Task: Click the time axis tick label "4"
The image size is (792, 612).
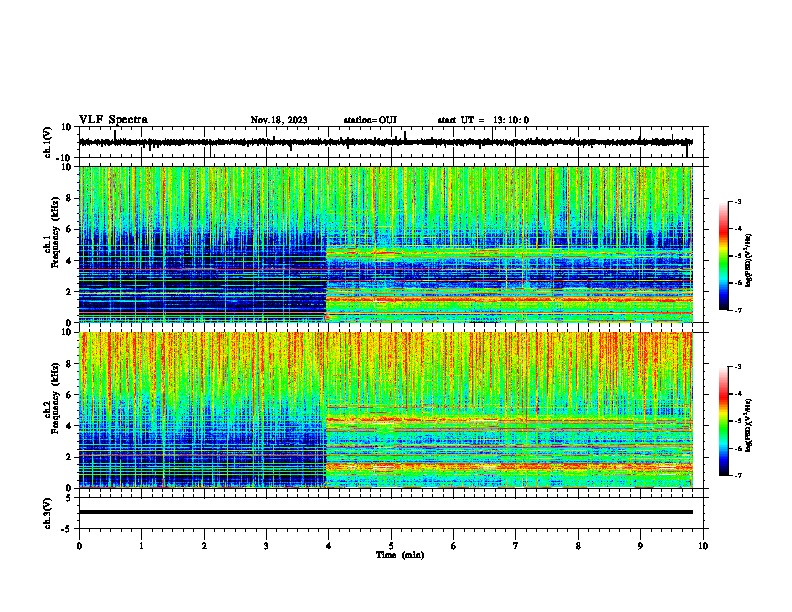Action: pyautogui.click(x=328, y=546)
